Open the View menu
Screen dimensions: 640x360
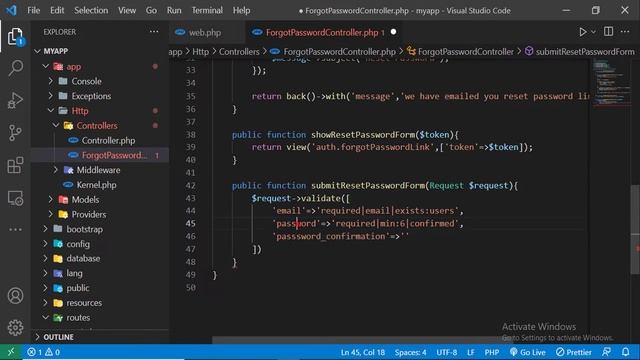(127, 10)
